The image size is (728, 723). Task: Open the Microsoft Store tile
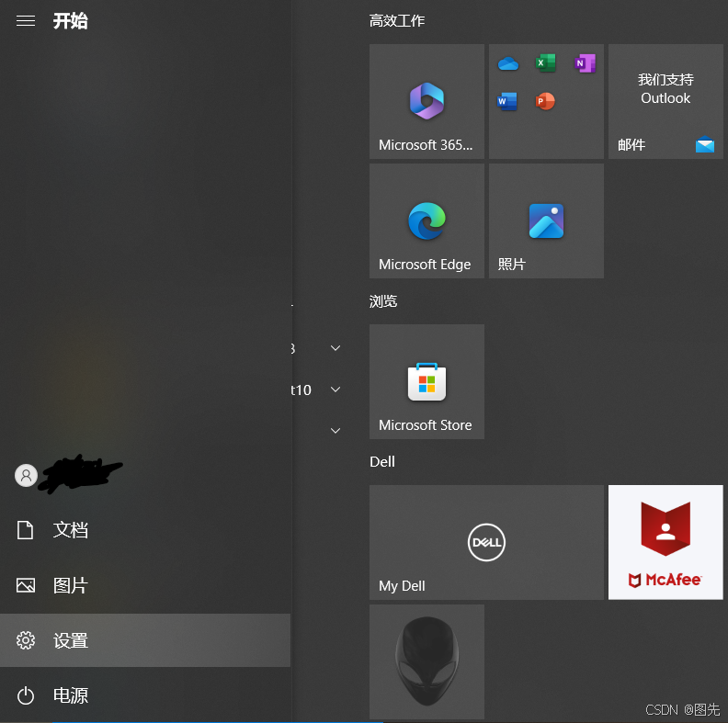427,381
